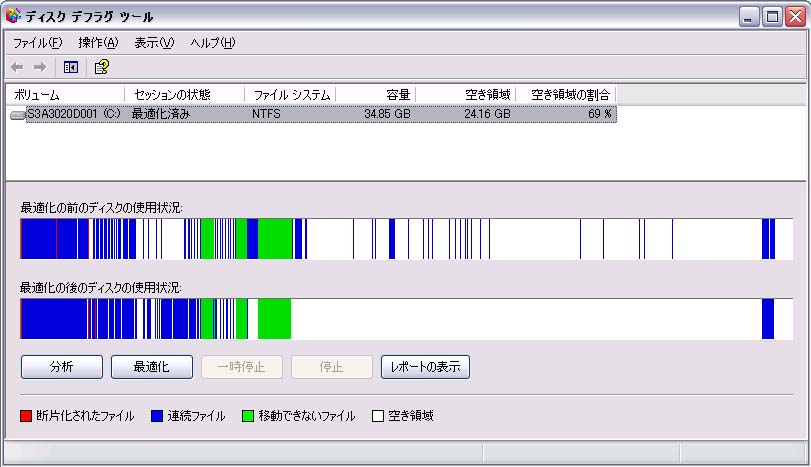Click the NTFS file system cell
This screenshot has width=811, height=467.
pos(266,114)
